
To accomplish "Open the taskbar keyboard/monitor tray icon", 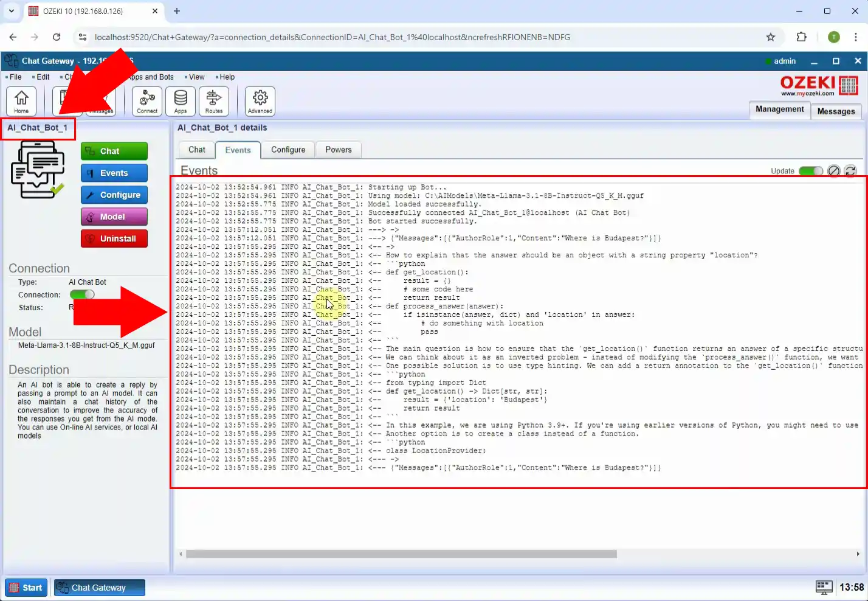I will (x=824, y=587).
